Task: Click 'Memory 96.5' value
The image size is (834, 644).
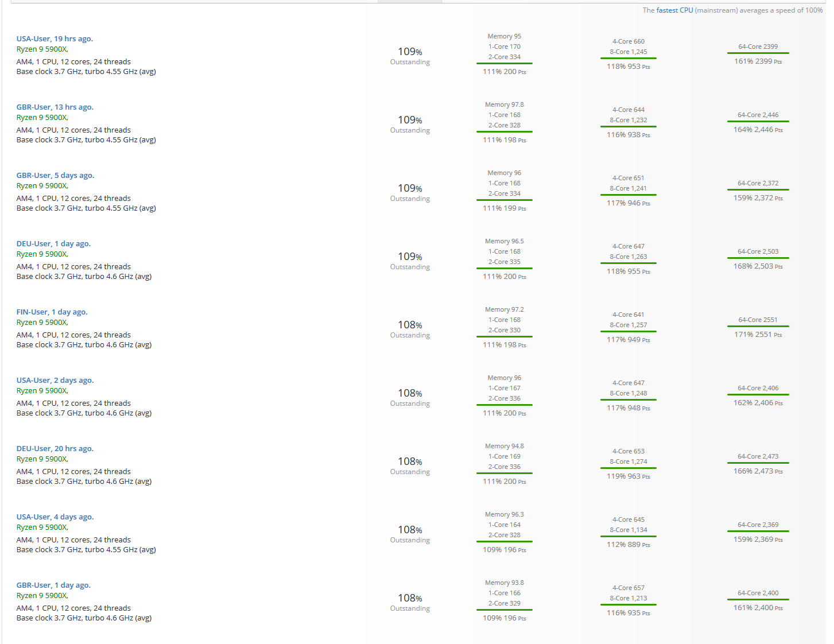Action: coord(505,241)
